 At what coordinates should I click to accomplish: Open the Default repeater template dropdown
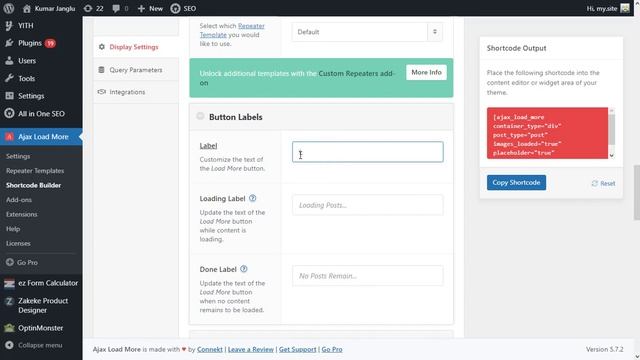click(367, 32)
